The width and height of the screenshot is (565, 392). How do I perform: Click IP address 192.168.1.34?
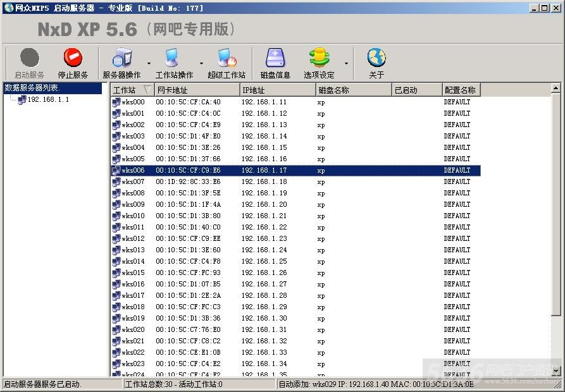(264, 364)
